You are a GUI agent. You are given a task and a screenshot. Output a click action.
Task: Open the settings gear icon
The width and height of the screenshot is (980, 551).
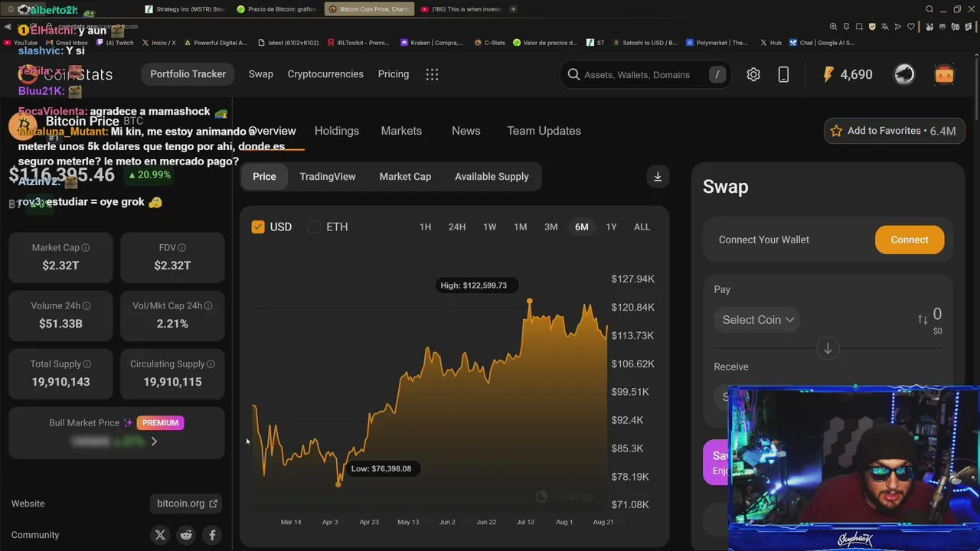(x=753, y=74)
